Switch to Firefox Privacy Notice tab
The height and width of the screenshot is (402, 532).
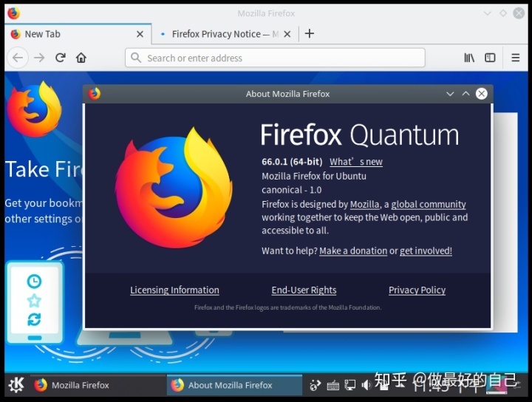[225, 34]
